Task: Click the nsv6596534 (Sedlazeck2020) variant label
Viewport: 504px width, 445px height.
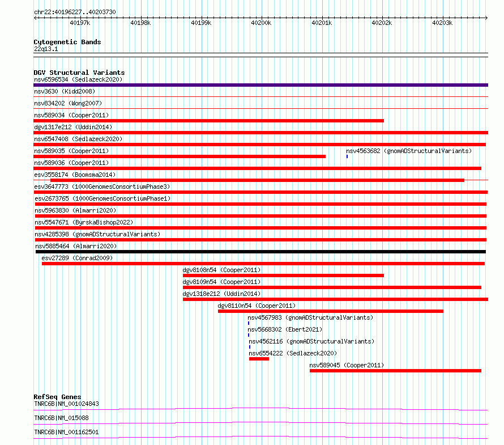Action: tap(78, 79)
